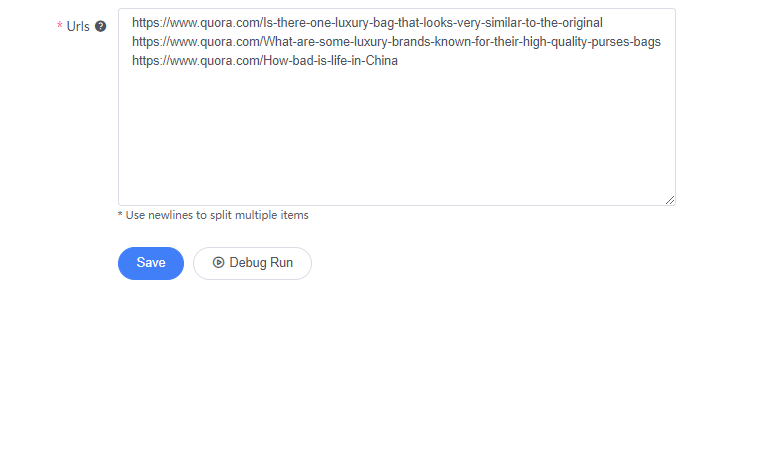Click the Urls field label
The image size is (779, 452).
point(78,26)
